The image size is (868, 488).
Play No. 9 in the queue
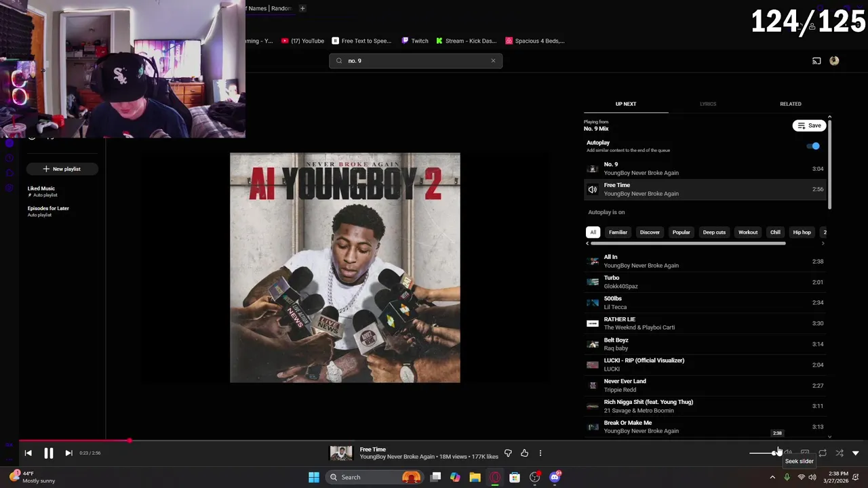705,169
